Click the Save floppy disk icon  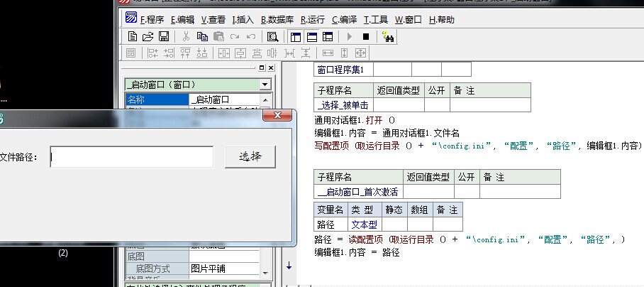pos(164,37)
